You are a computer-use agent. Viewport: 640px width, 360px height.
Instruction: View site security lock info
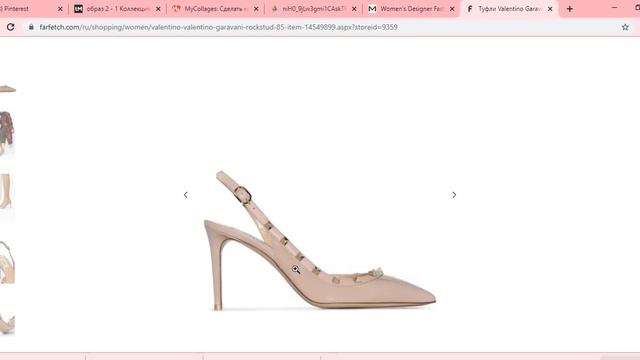pos(31,27)
